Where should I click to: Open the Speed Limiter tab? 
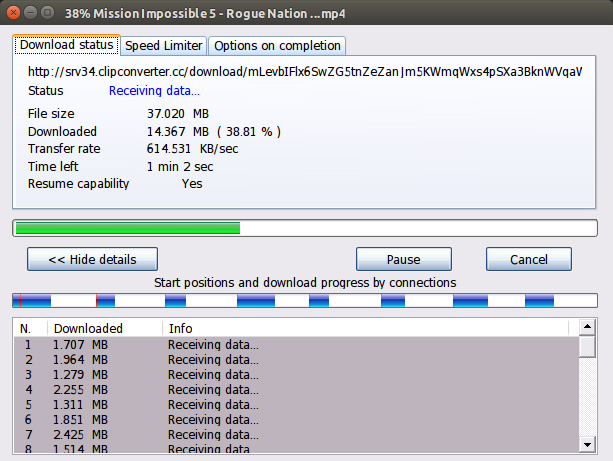coord(164,46)
